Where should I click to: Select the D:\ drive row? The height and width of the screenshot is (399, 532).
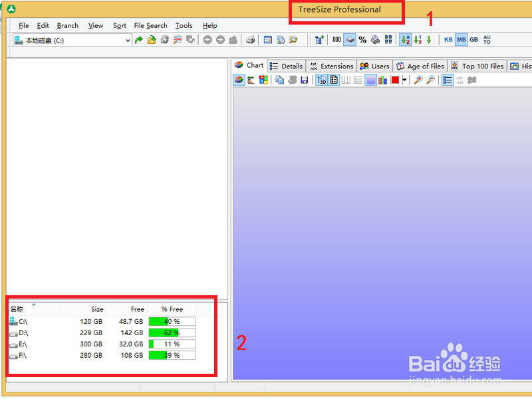(x=102, y=333)
